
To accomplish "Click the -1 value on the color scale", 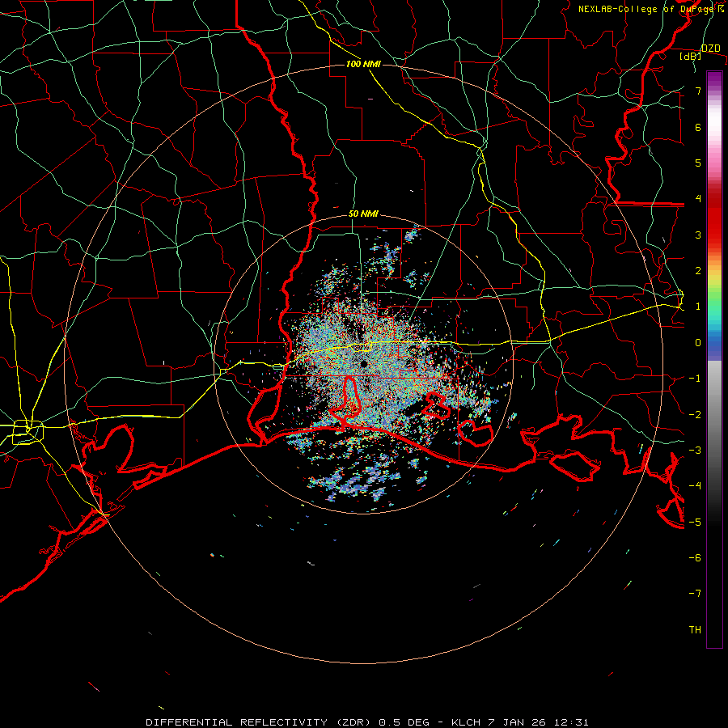I will click(x=695, y=379).
